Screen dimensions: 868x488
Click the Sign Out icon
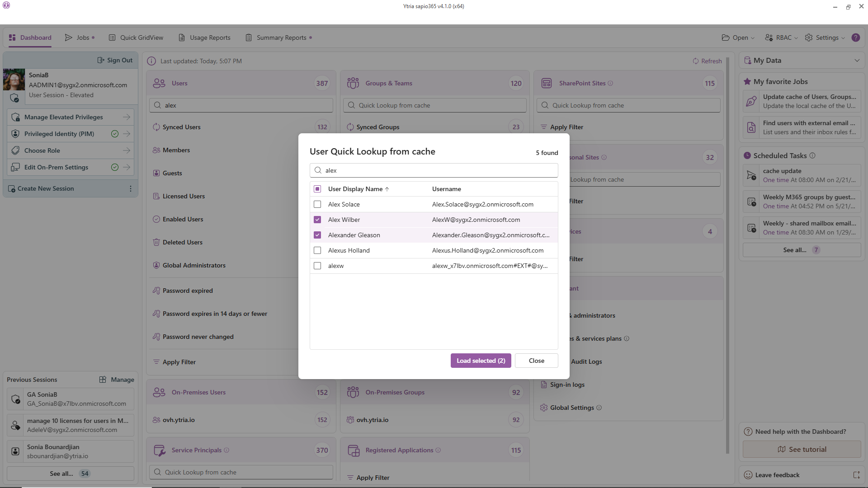101,60
